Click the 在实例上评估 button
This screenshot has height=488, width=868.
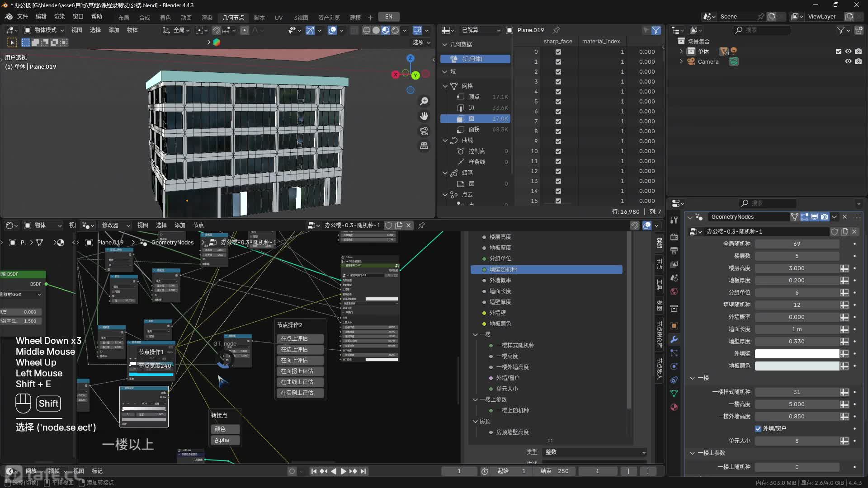point(300,393)
